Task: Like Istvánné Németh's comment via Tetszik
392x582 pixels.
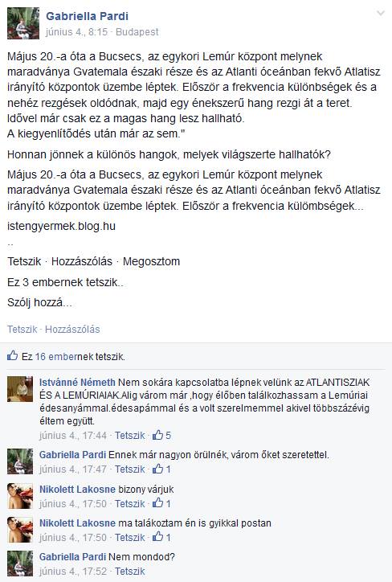Action: point(129,436)
